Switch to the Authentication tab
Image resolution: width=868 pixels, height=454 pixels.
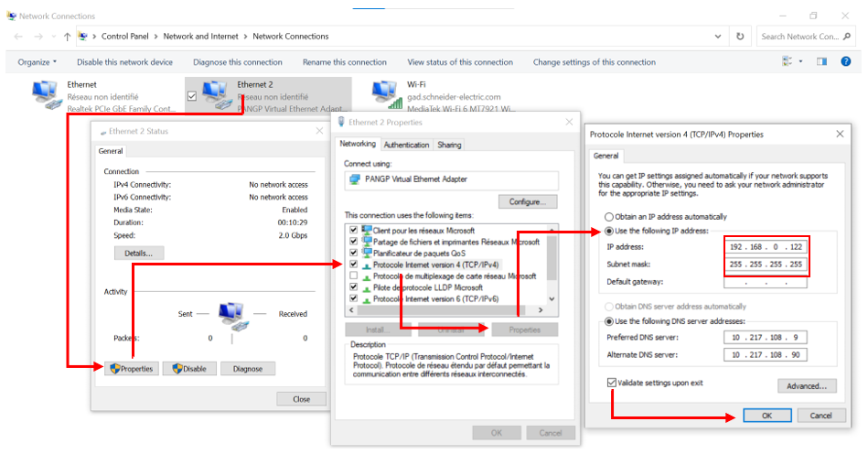click(x=406, y=145)
